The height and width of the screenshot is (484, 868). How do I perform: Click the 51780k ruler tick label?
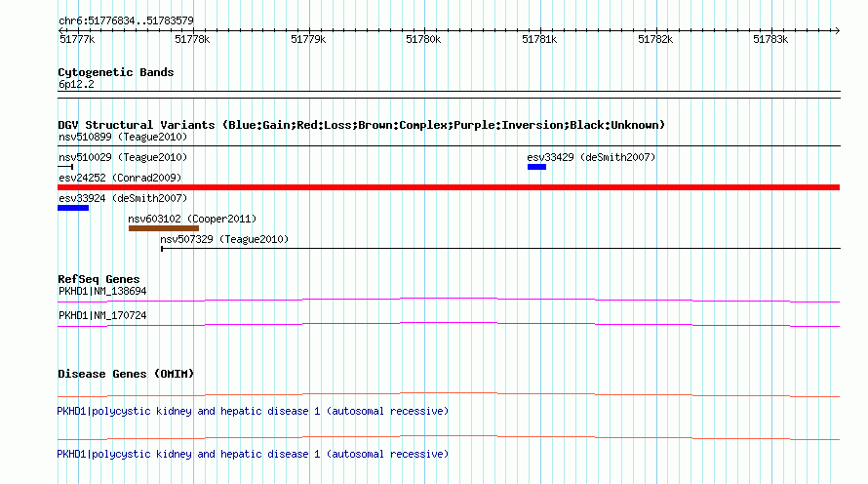pyautogui.click(x=423, y=39)
